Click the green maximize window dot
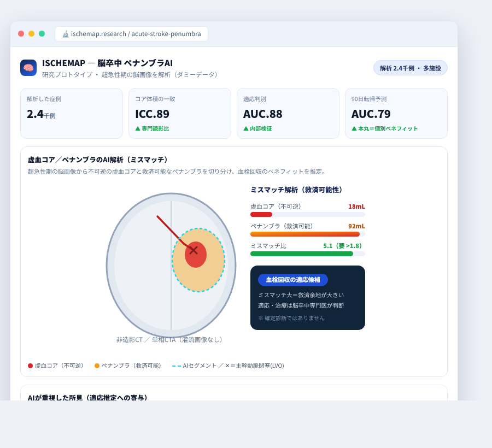Image resolution: width=492 pixels, height=448 pixels. click(x=42, y=34)
